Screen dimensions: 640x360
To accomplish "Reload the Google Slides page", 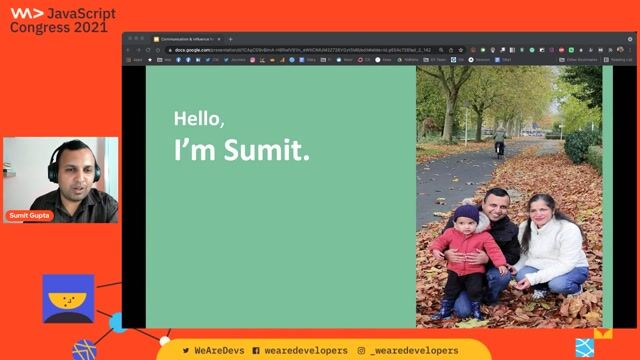I will tap(148, 50).
